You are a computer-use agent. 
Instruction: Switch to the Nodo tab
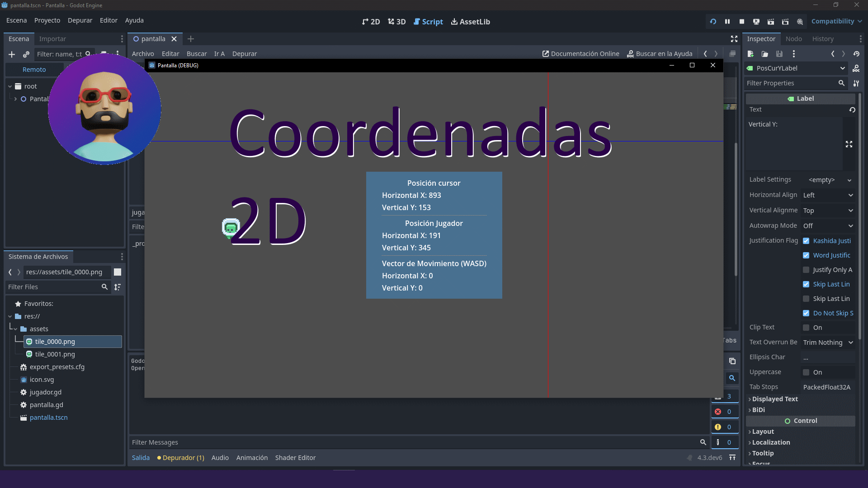[793, 39]
